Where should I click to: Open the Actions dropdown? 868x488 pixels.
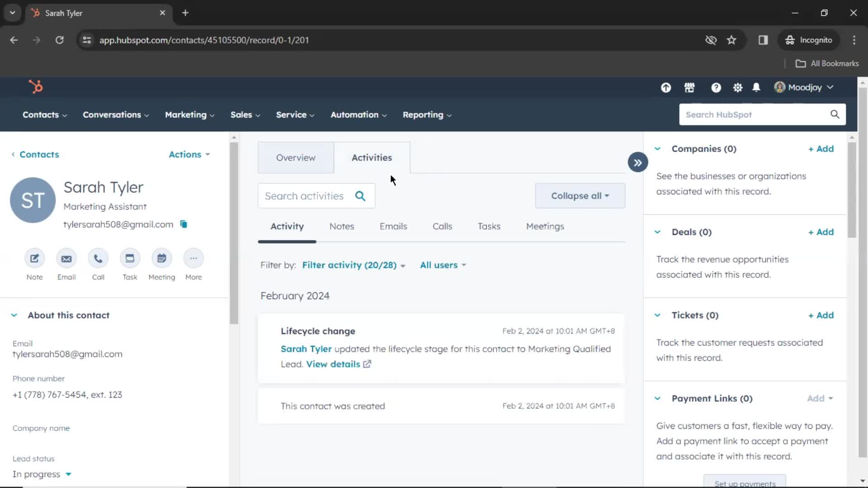tap(189, 155)
